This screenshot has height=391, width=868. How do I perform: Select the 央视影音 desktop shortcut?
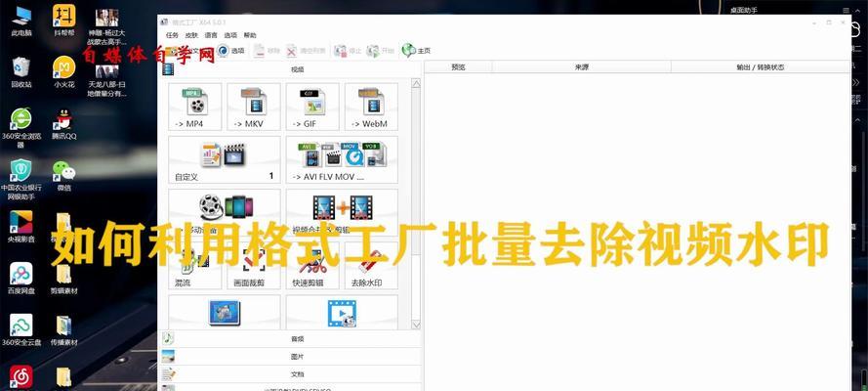click(x=21, y=227)
